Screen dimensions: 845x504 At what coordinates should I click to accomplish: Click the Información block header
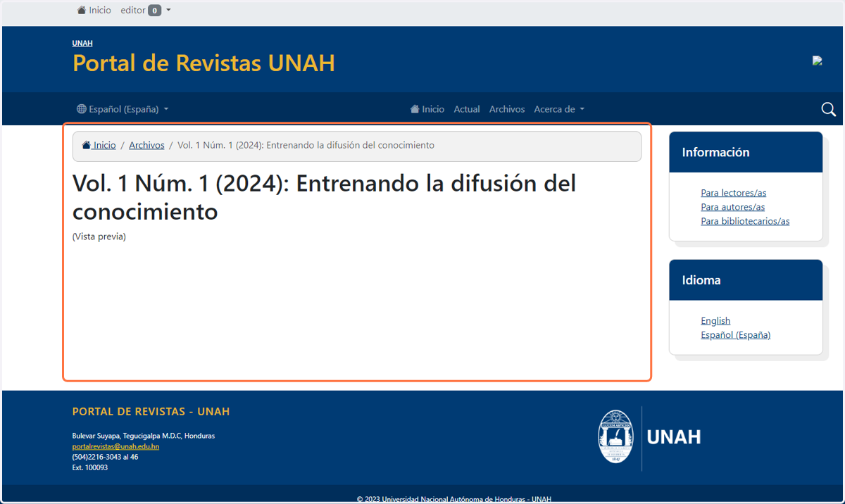coord(746,152)
